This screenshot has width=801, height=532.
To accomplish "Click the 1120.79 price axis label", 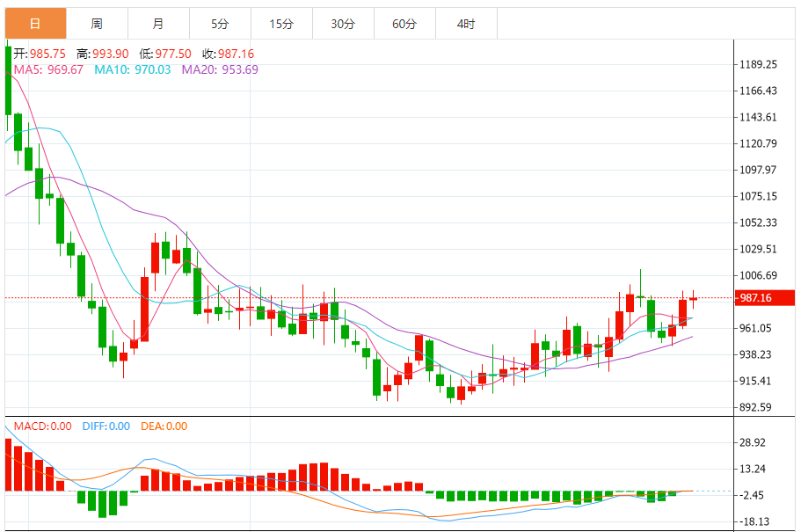I will [758, 143].
